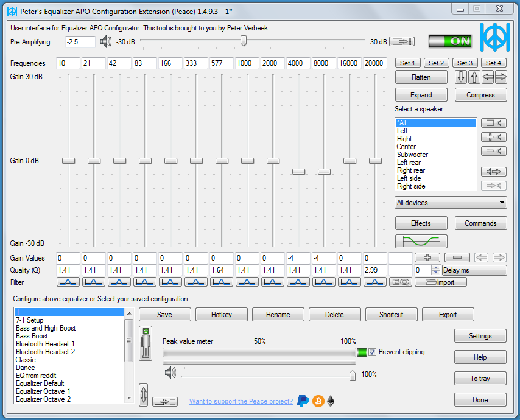Image resolution: width=520 pixels, height=420 pixels.
Task: Click the filter type icon under 20000 Hz
Action: pyautogui.click(x=374, y=282)
